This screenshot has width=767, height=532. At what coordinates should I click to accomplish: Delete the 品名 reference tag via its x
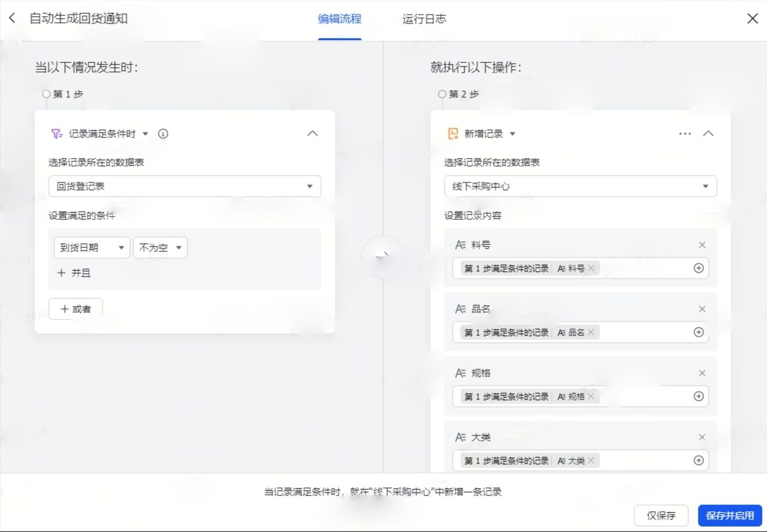pos(591,332)
